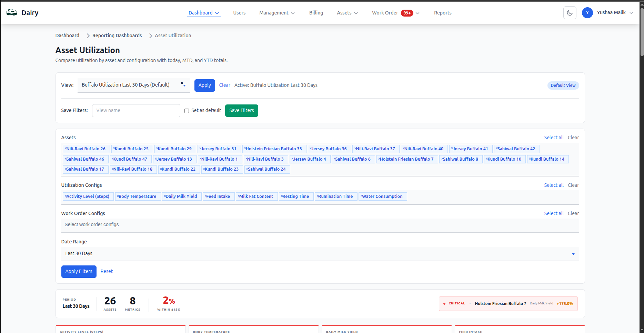The image size is (644, 333).
Task: Remove Kundi Buffalo 47 tag
Action: coord(112,159)
